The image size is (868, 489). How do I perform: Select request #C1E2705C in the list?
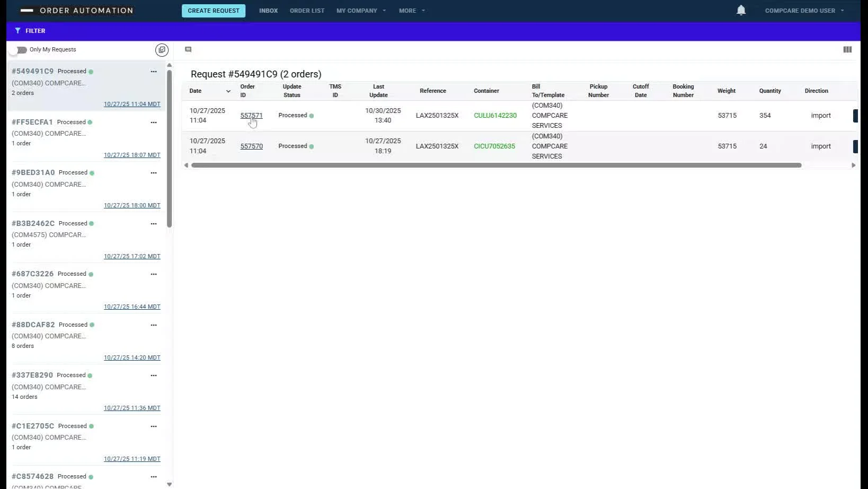(x=86, y=441)
